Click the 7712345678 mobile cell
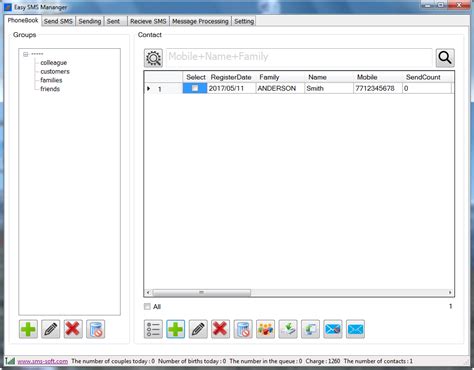The width and height of the screenshot is (474, 370). (378, 88)
